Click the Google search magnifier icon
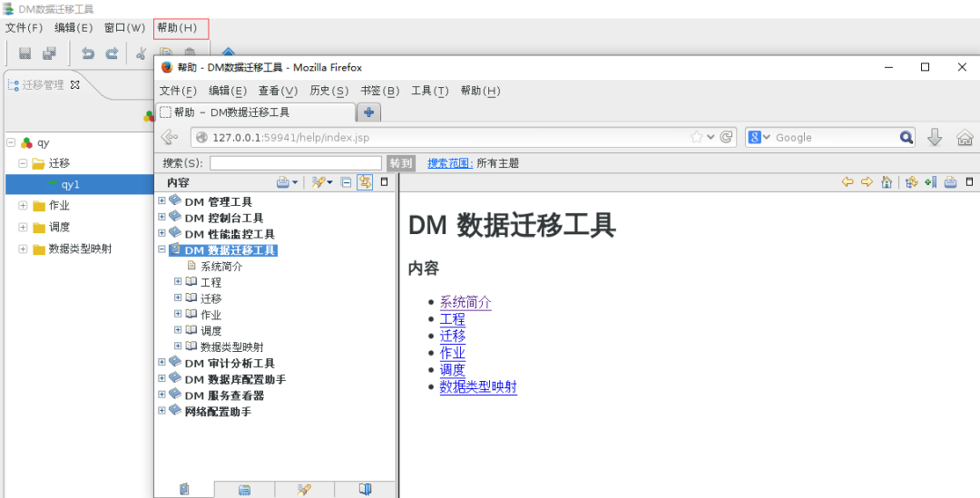The width and height of the screenshot is (980, 498). [x=906, y=138]
